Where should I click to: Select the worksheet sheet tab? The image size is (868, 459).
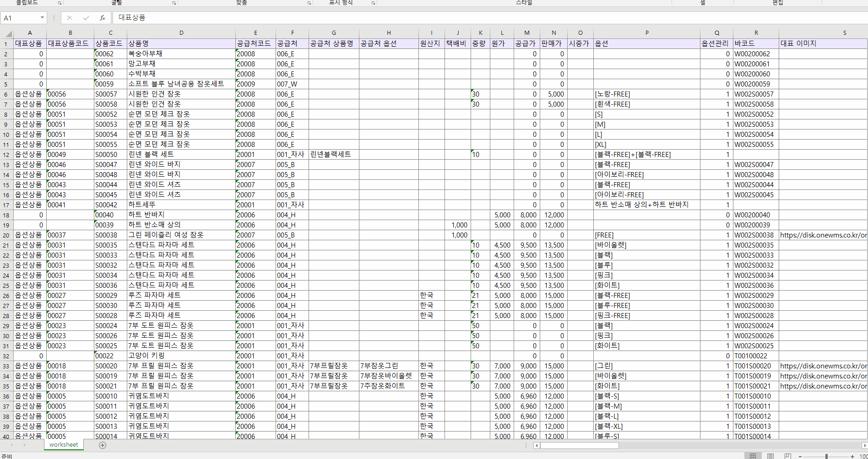click(64, 444)
